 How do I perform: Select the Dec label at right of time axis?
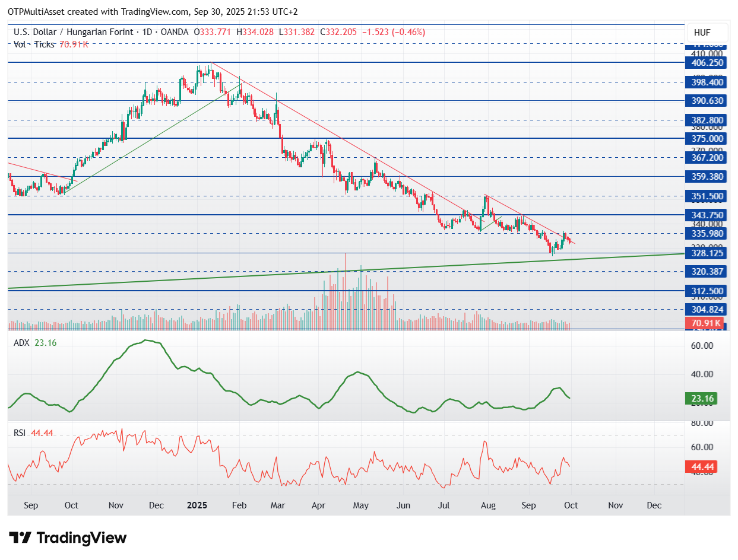pyautogui.click(x=654, y=505)
